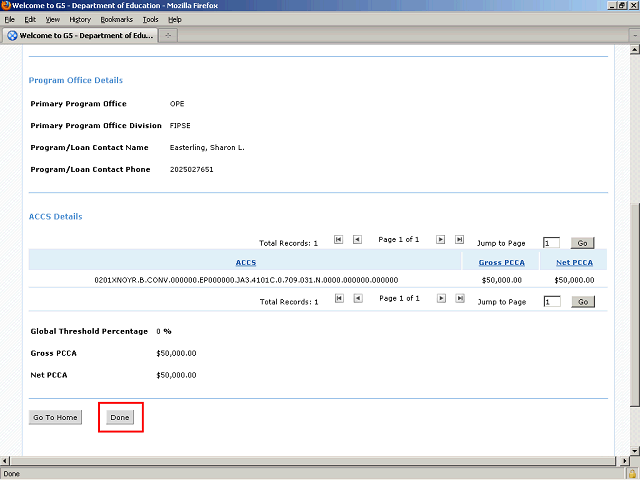Click vertical scrollbar up arrow
This screenshot has width=640, height=480.
click(634, 50)
